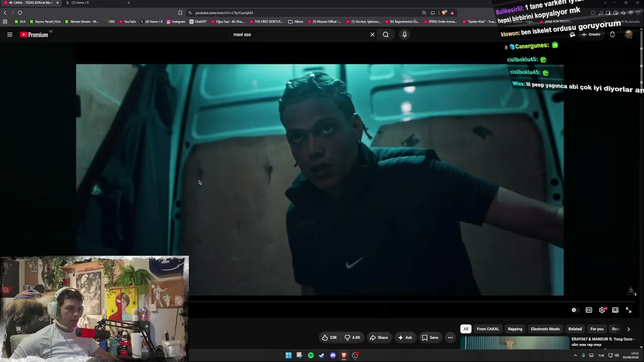Open the more actions three-dot menu
The image size is (644, 362).
point(450,337)
